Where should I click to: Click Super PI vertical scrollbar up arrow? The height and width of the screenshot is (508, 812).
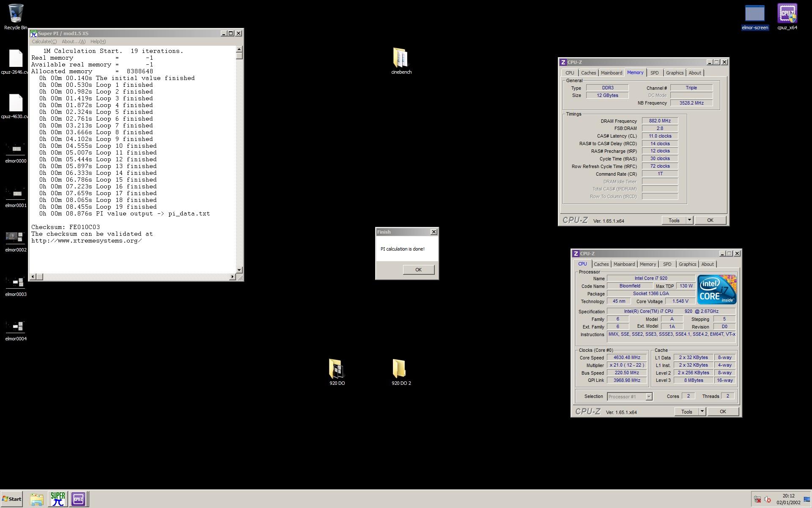click(x=239, y=50)
